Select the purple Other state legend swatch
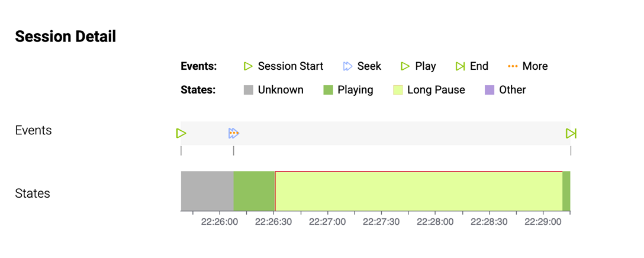This screenshot has width=644, height=258. point(490,90)
